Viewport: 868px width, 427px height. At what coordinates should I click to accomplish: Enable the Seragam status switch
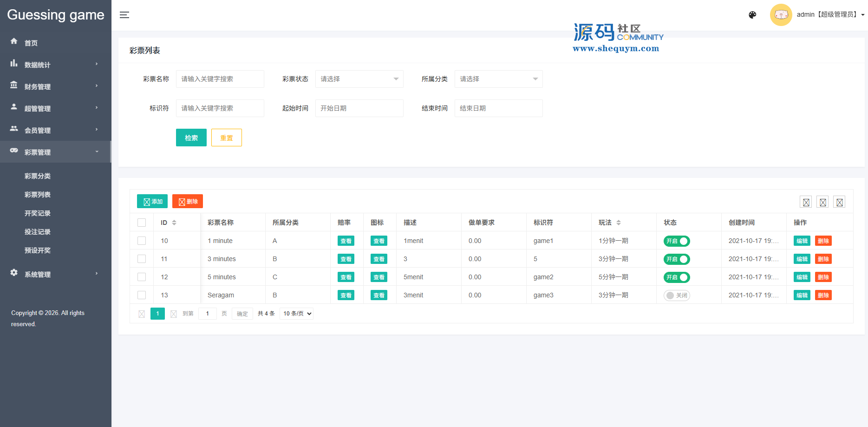pos(677,296)
